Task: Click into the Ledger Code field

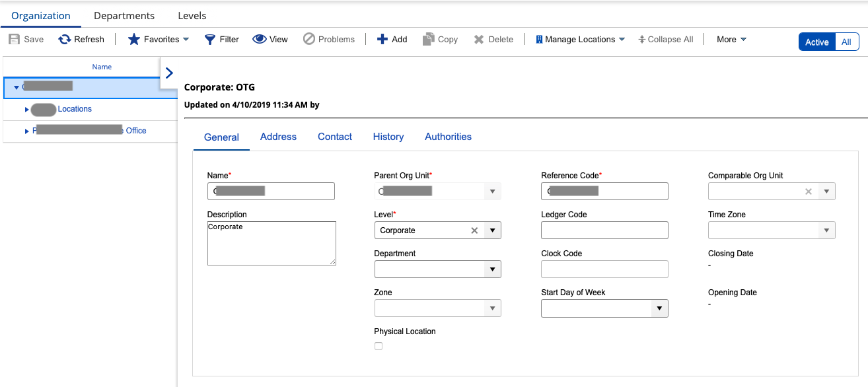Action: [604, 230]
